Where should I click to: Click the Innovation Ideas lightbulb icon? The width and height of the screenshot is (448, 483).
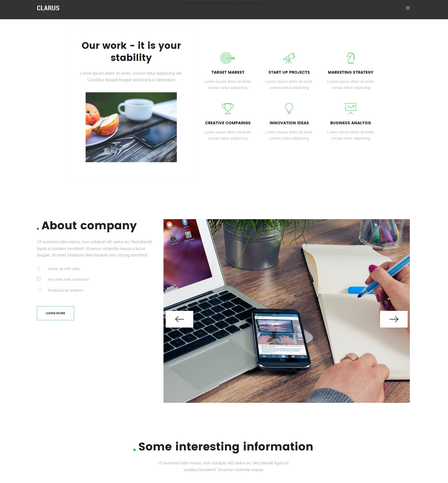[289, 109]
